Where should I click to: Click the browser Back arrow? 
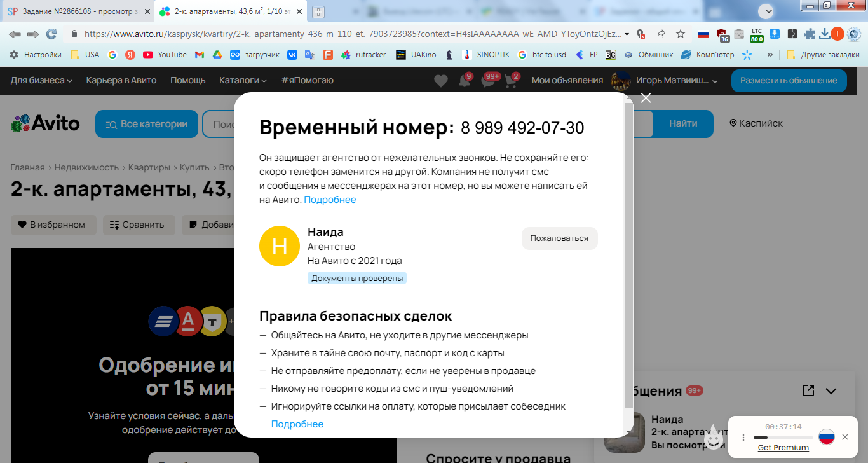(x=15, y=34)
